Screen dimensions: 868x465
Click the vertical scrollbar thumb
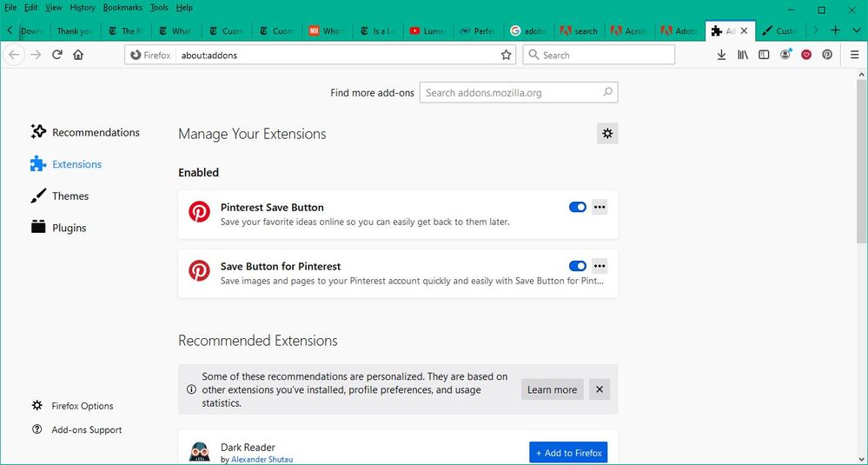click(862, 161)
